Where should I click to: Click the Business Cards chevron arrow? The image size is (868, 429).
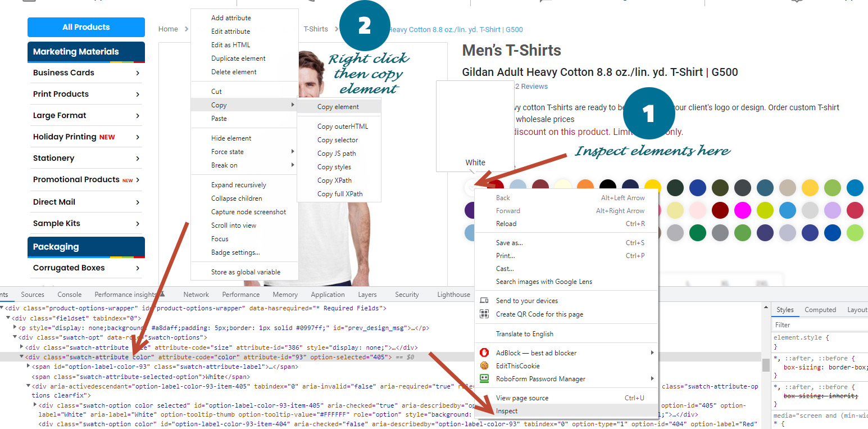138,73
